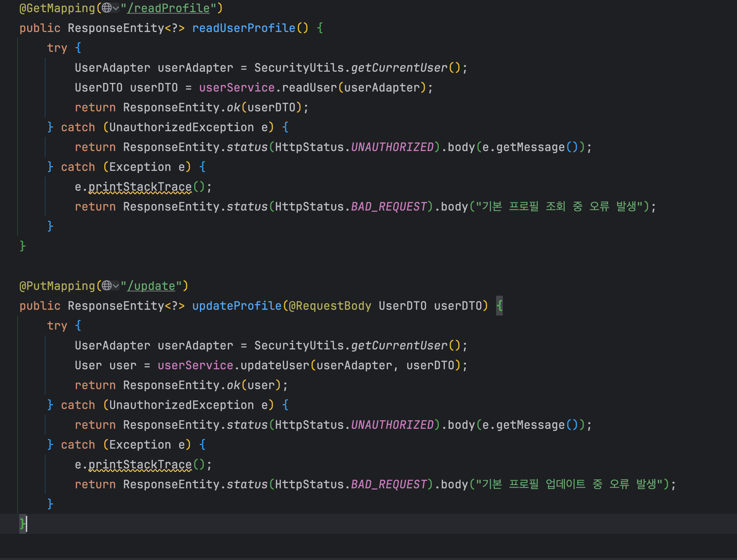
Task: Click the globe icon beside "/readProfile"
Action: (107, 8)
